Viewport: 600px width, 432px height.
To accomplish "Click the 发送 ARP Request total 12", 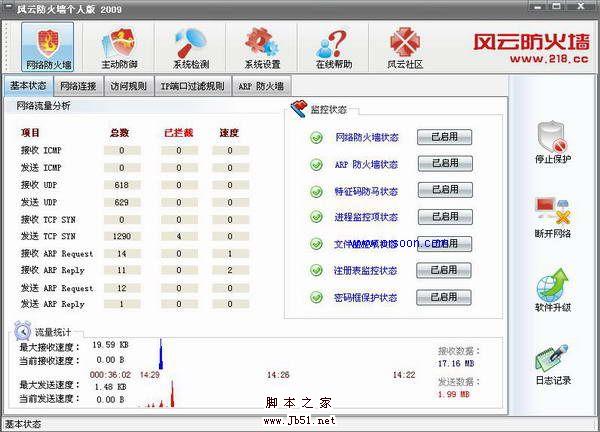I will 122,288.
